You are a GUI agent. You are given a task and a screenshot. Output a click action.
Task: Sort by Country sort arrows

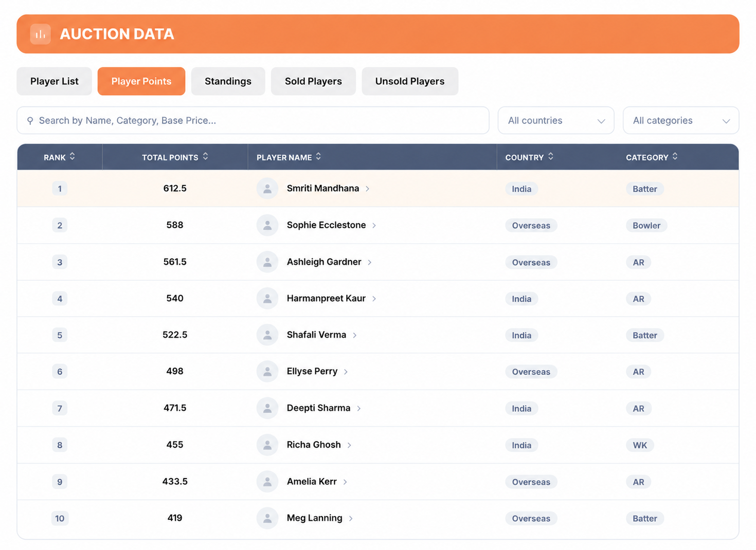pos(551,157)
